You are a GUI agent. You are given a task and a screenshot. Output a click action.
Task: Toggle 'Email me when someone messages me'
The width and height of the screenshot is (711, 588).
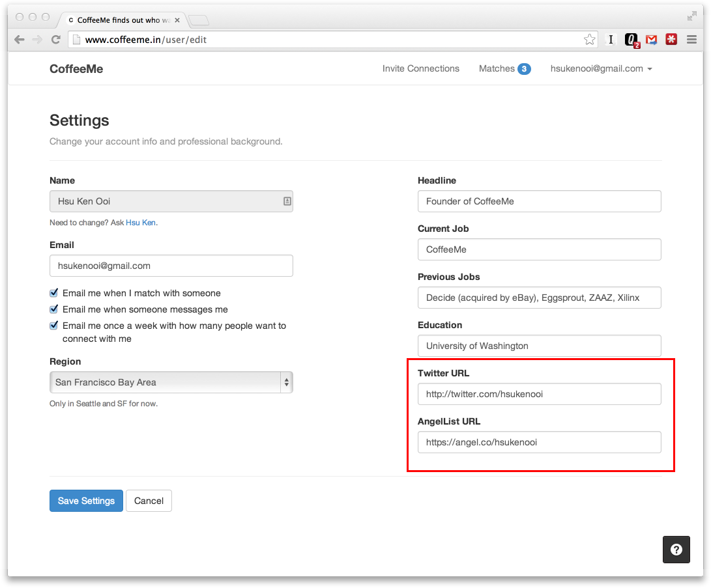pos(54,309)
